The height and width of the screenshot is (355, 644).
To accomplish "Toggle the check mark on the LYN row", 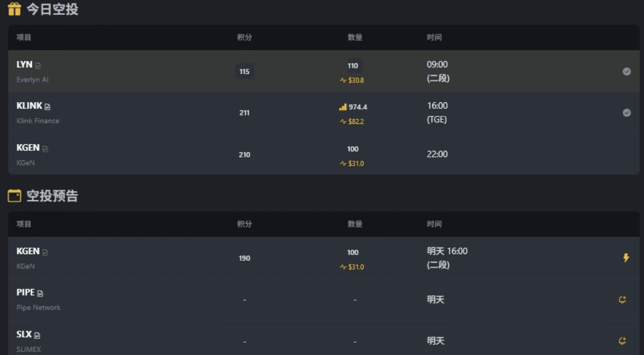I will click(x=627, y=71).
